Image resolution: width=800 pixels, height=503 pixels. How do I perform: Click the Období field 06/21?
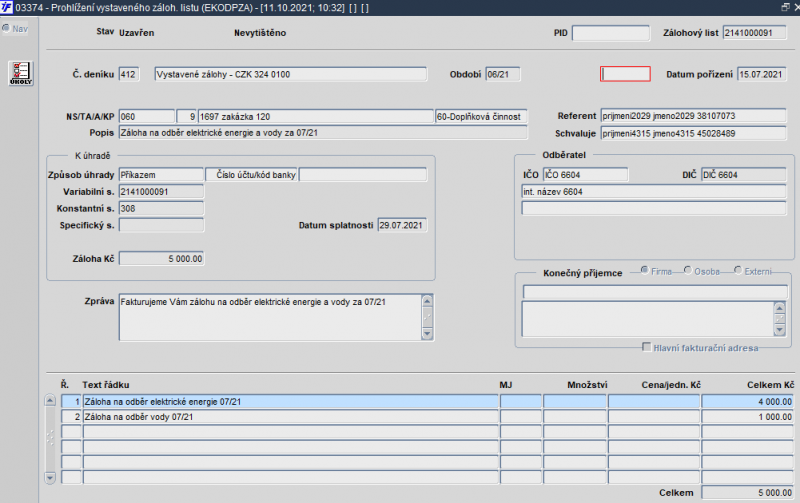pyautogui.click(x=503, y=74)
